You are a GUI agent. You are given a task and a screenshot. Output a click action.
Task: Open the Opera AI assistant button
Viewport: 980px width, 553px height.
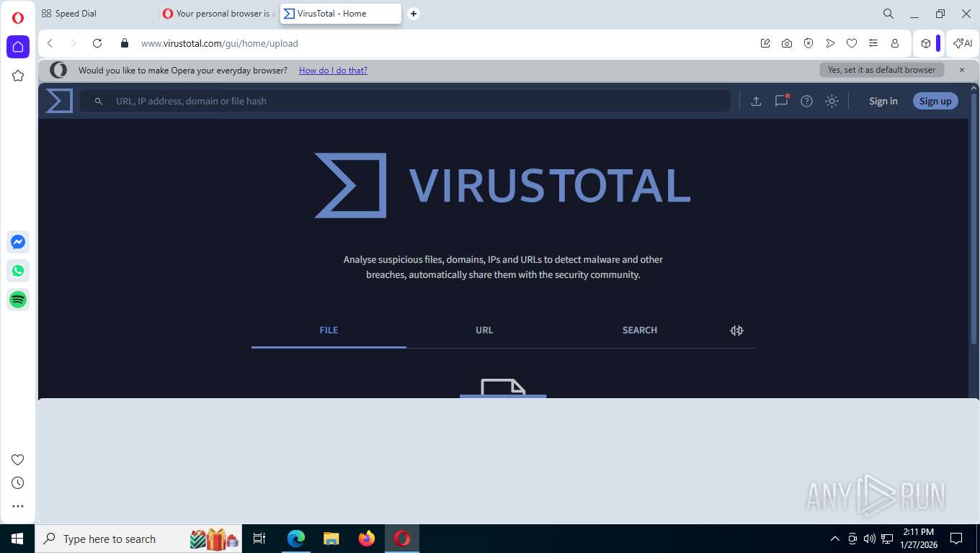click(963, 43)
